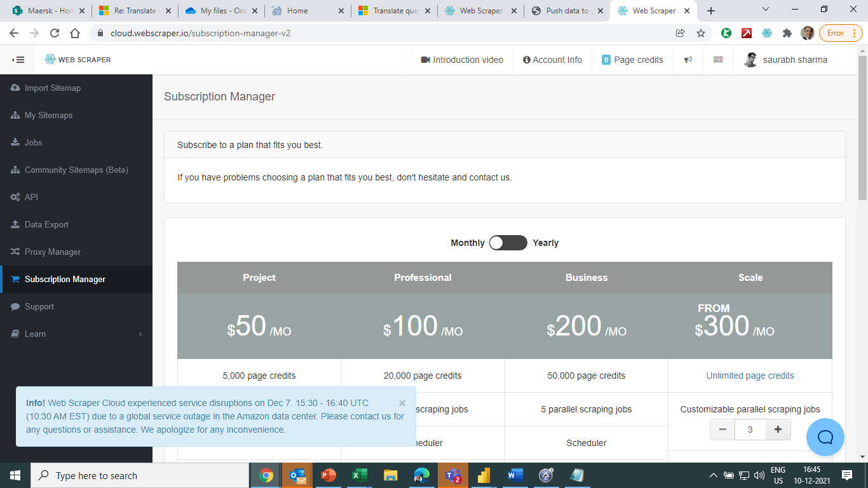Open the newspaper news icon in header
The width and height of the screenshot is (868, 488).
(x=718, y=60)
